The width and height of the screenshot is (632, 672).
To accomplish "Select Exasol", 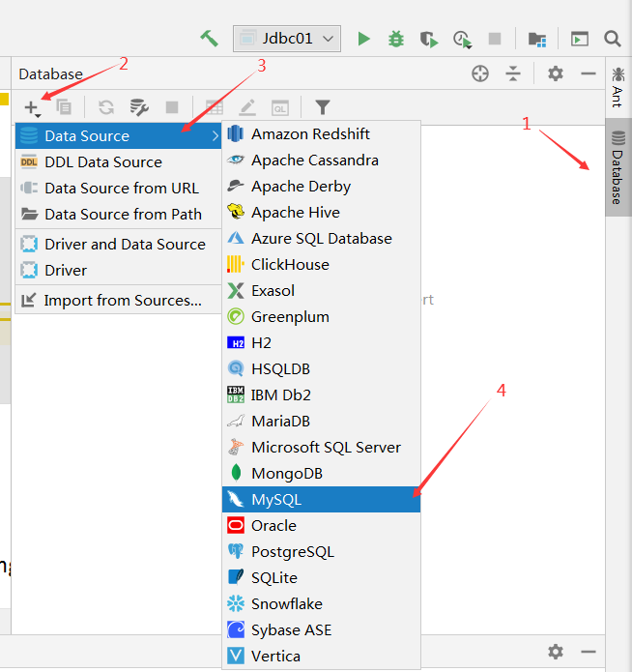I will pyautogui.click(x=322, y=291).
